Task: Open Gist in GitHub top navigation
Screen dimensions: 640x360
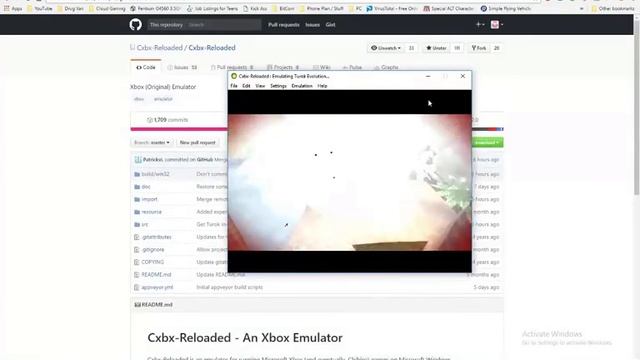Action: [x=331, y=25]
